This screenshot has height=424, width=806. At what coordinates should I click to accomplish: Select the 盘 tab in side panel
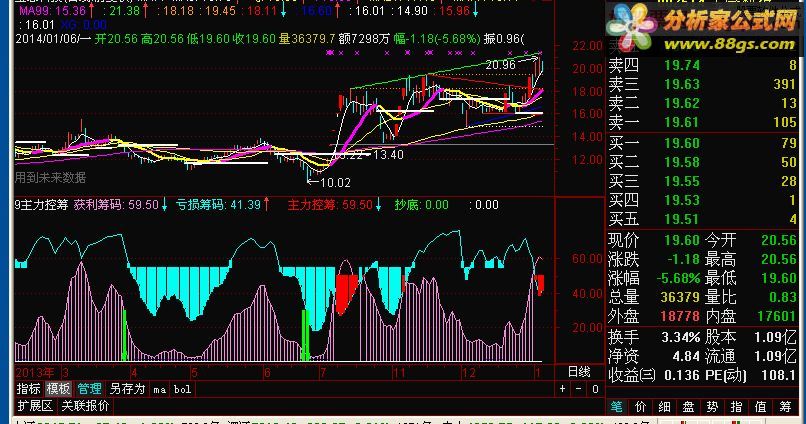click(x=688, y=407)
